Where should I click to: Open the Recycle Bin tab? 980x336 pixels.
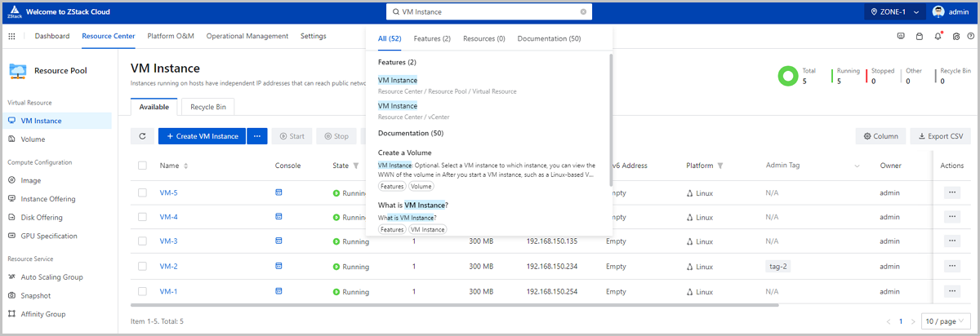point(208,107)
